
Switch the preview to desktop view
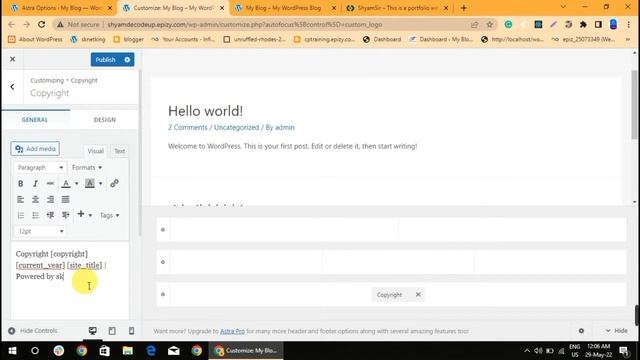tap(93, 331)
